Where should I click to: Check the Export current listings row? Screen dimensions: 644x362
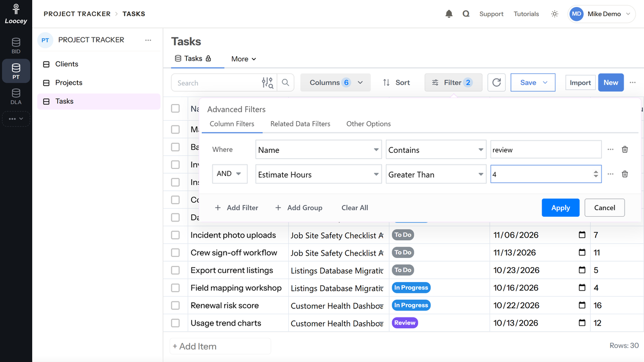(175, 270)
